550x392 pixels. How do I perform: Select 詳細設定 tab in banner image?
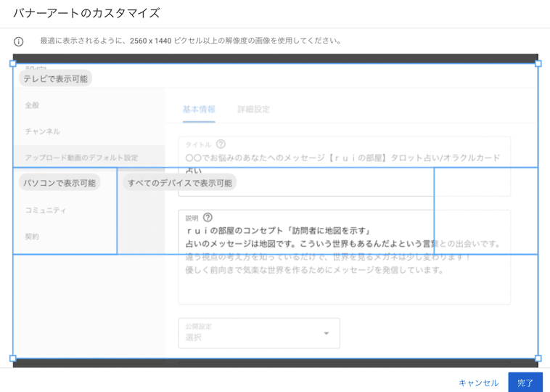[x=254, y=110]
